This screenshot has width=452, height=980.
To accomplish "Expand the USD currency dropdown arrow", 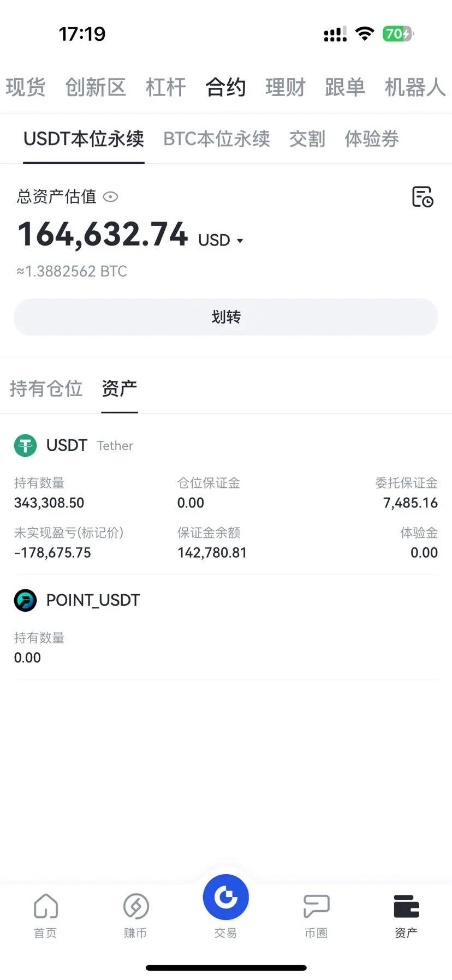I will (x=240, y=241).
